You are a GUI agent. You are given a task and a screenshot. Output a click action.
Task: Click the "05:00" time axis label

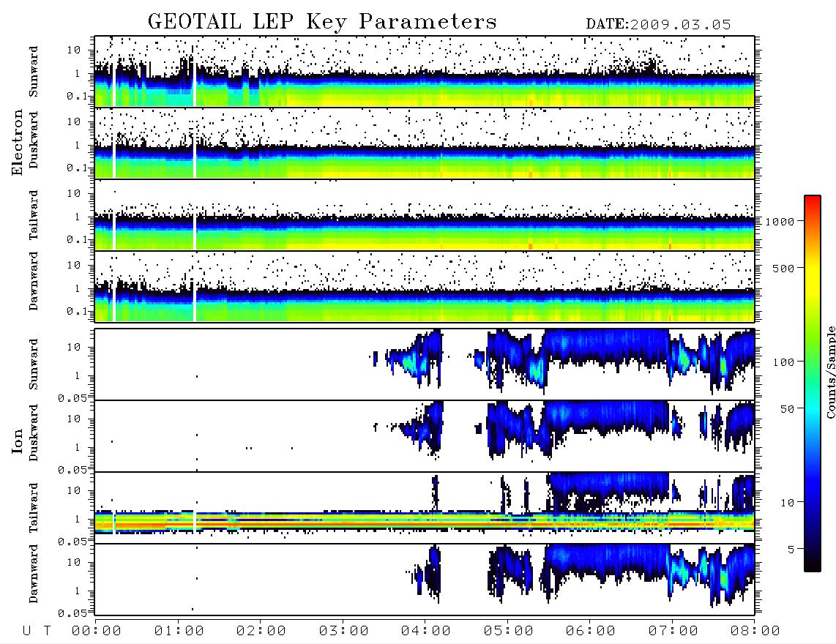tap(509, 632)
